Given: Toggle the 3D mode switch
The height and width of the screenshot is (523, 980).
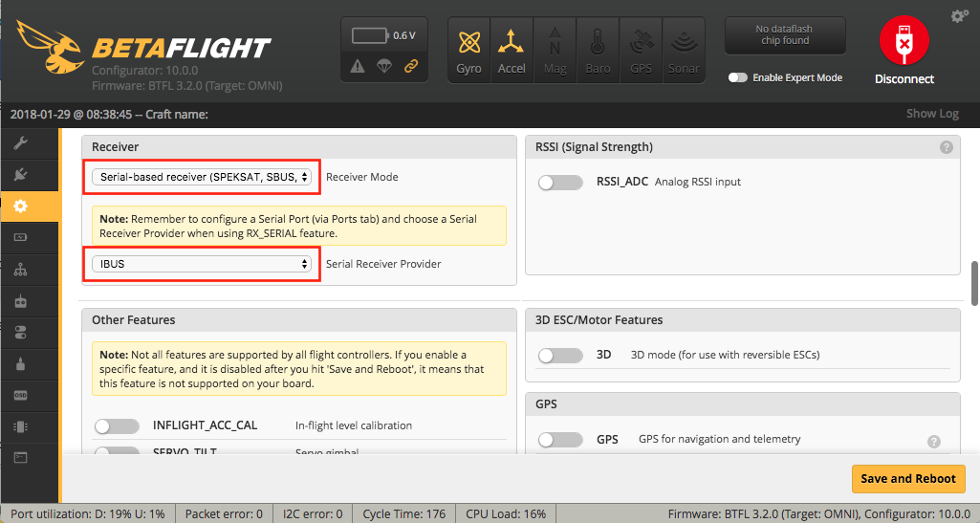Looking at the screenshot, I should [560, 355].
